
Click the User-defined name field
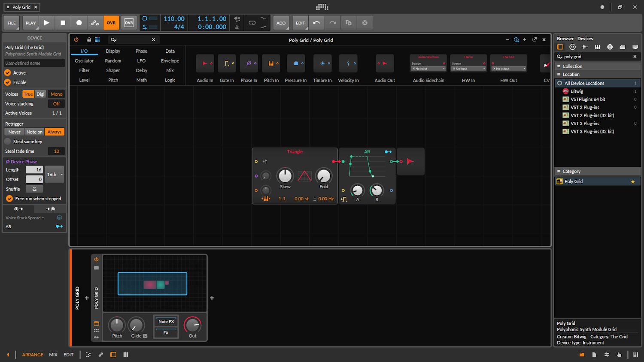(x=35, y=63)
